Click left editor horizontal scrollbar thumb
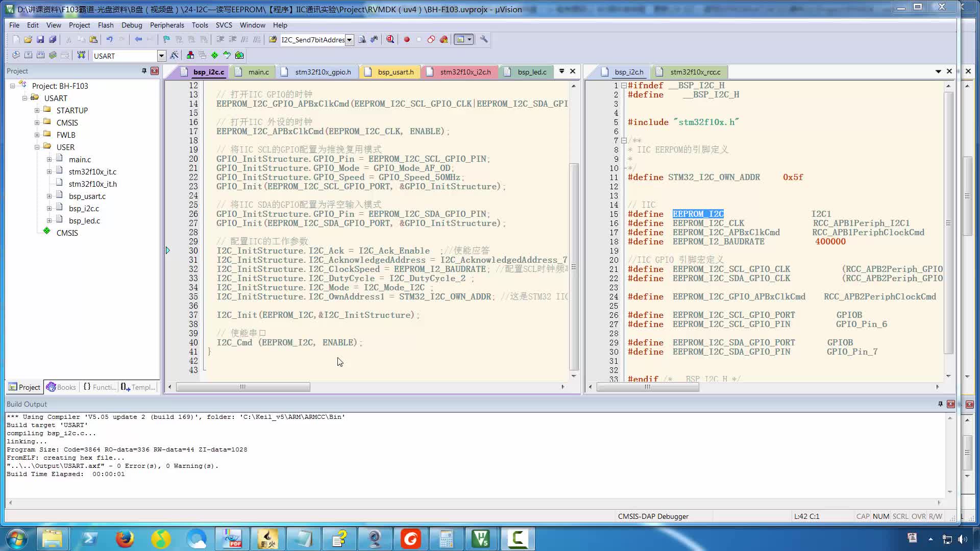Screen dimensions: 980x551 [x=243, y=387]
